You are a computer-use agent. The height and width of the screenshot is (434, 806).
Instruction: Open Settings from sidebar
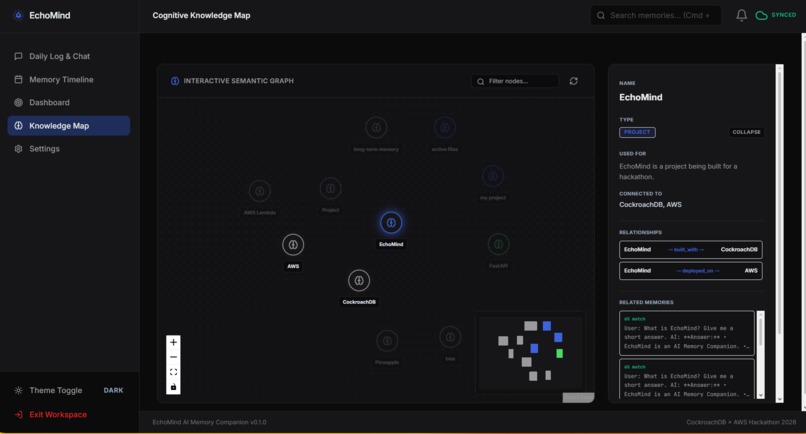(68, 149)
